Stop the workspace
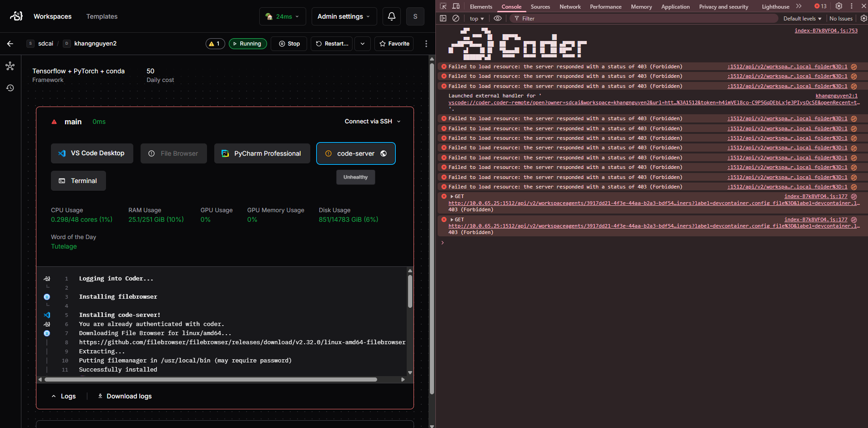The height and width of the screenshot is (428, 868). coord(289,44)
